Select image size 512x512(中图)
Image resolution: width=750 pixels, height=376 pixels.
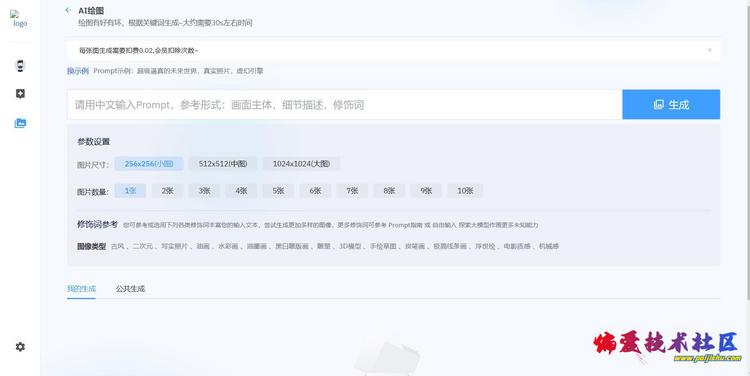223,164
